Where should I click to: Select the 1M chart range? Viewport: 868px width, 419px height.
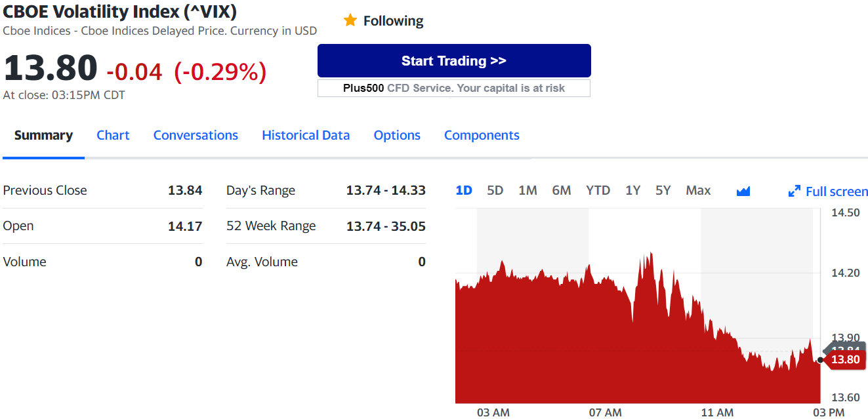(527, 190)
